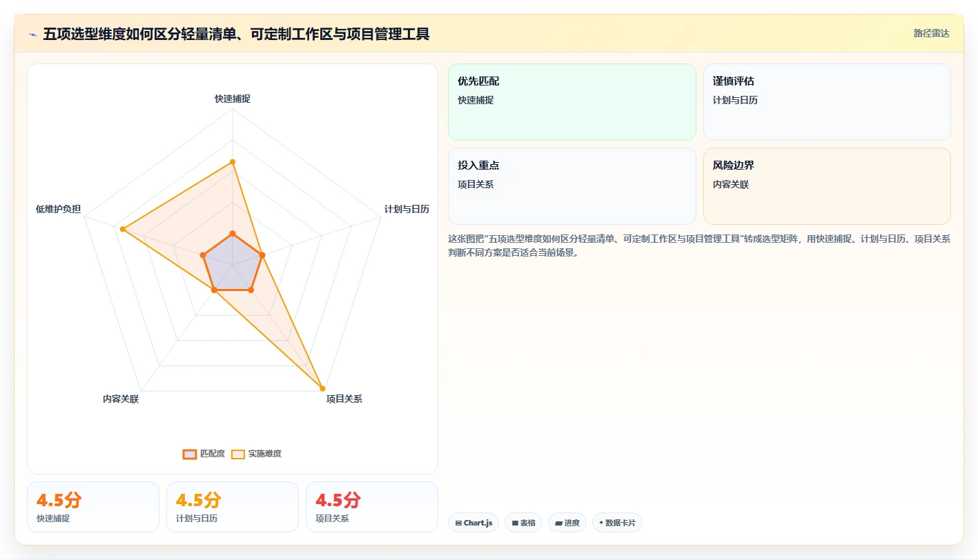The width and height of the screenshot is (978, 560).
Task: Select the orange 4.5分 快速捕捉 stat card
Action: pos(93,507)
